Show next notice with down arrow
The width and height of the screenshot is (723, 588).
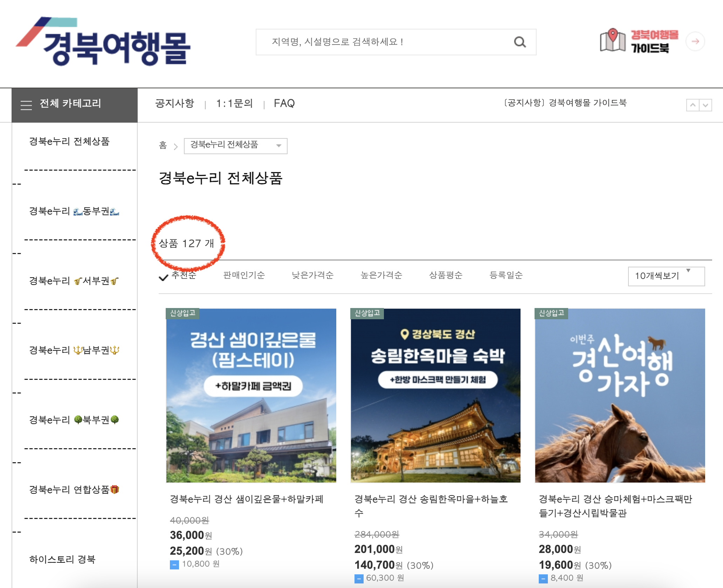pyautogui.click(x=705, y=105)
